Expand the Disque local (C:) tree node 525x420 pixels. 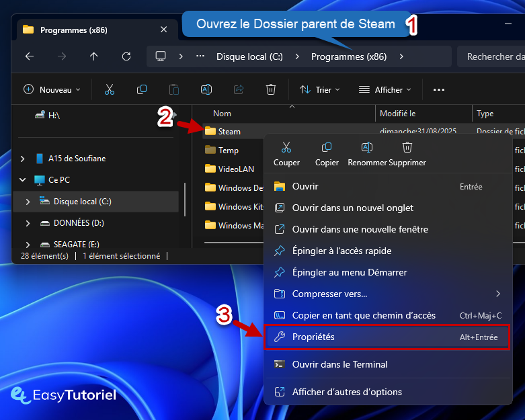click(28, 202)
